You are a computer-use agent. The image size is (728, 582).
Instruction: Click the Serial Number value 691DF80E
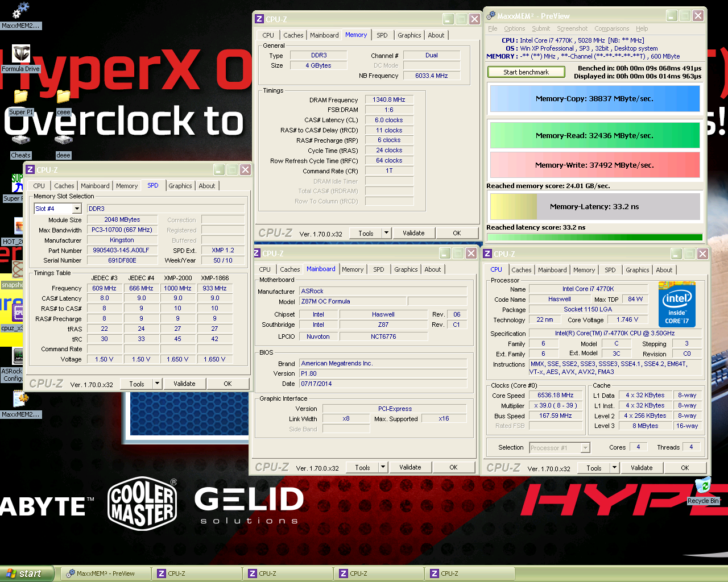122,260
